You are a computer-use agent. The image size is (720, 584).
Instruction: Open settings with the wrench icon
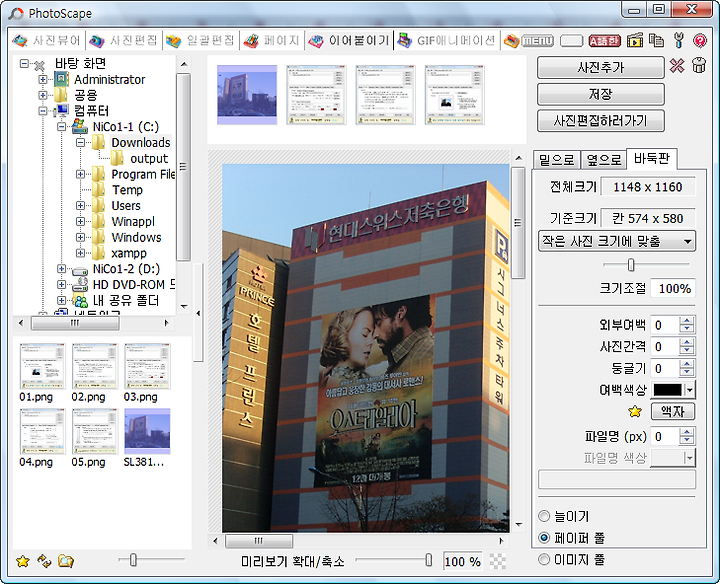point(678,40)
